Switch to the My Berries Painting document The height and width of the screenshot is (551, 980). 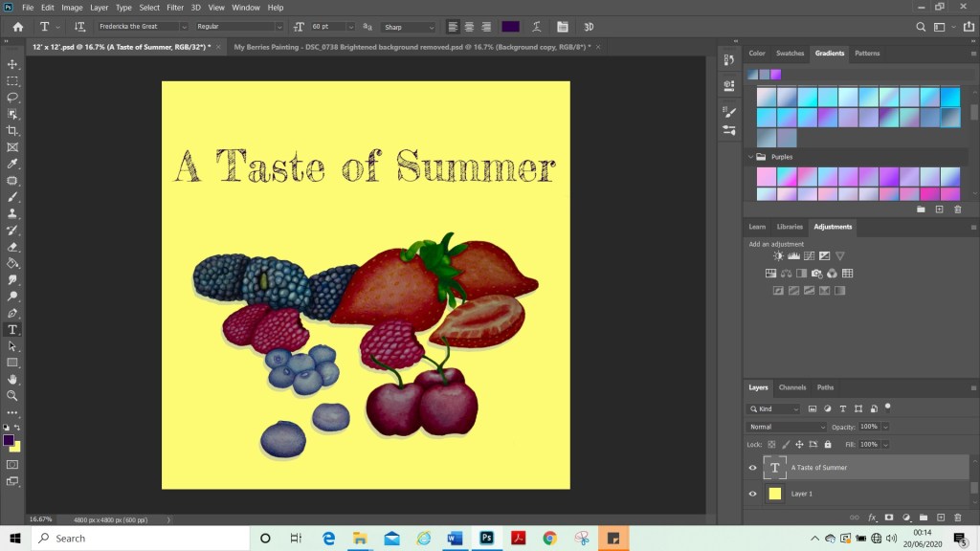click(x=412, y=47)
